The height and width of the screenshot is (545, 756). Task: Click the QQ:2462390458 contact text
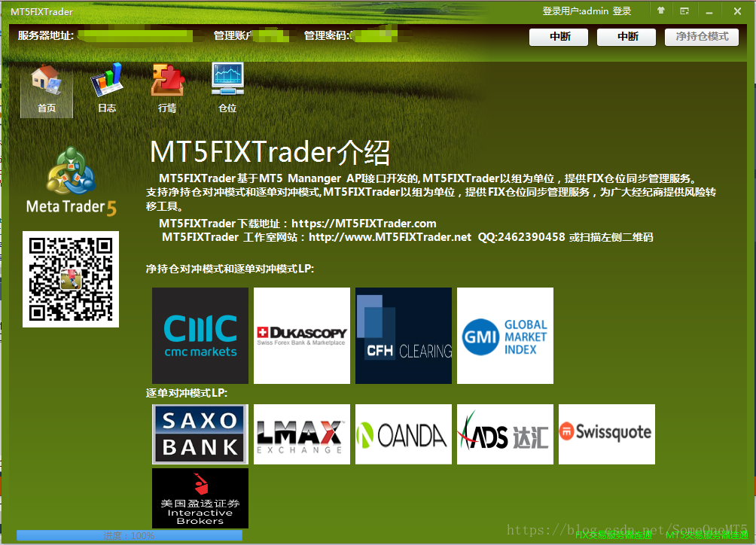[x=521, y=237]
